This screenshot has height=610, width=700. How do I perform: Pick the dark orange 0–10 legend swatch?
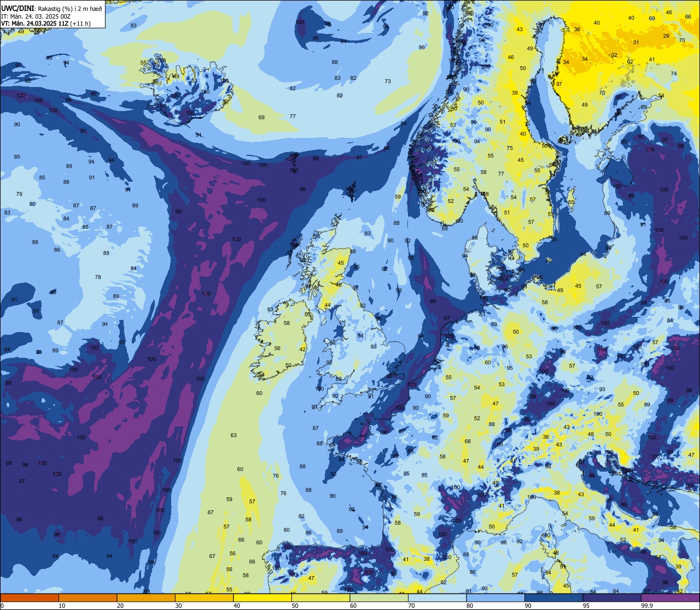(x=30, y=597)
